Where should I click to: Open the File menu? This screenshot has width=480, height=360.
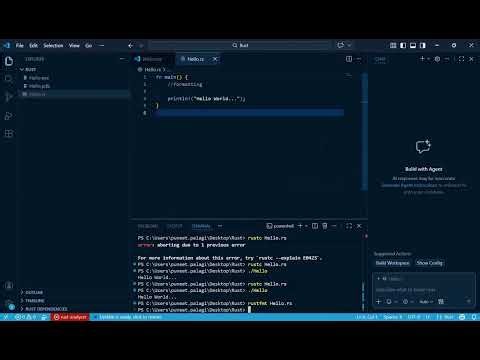coord(20,45)
